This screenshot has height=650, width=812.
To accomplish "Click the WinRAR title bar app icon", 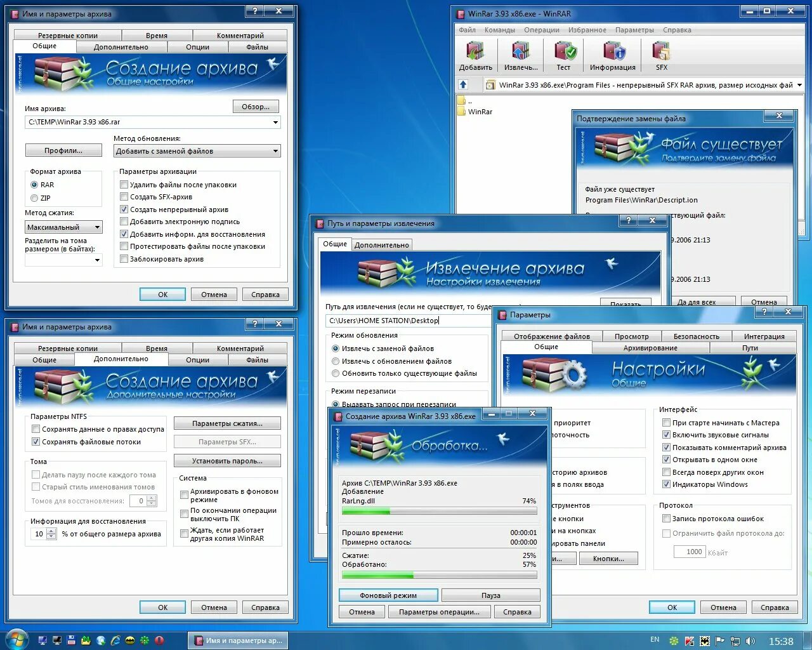I will (x=461, y=13).
